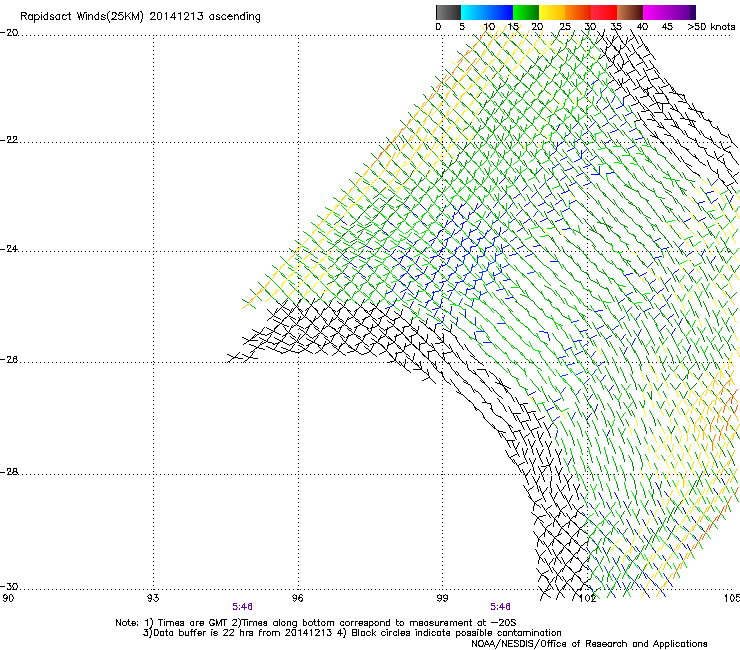The image size is (740, 650).
Task: Click the '99' longitude label
Action: [442, 598]
